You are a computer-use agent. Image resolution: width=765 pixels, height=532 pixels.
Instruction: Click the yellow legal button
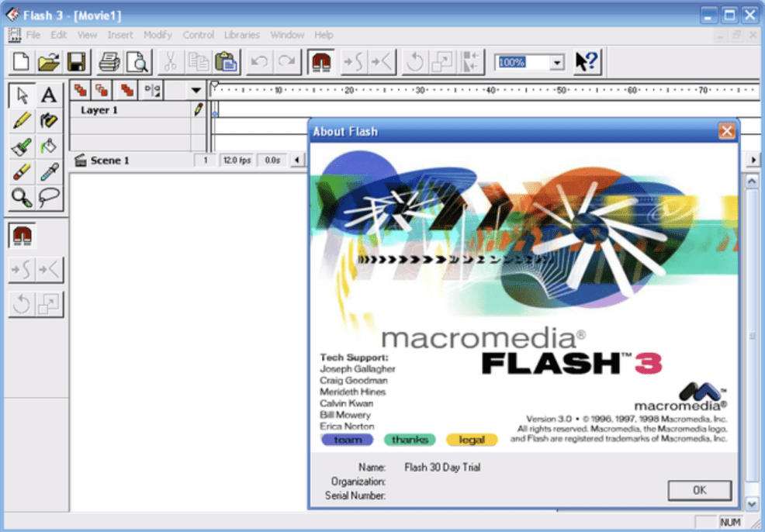coord(472,440)
